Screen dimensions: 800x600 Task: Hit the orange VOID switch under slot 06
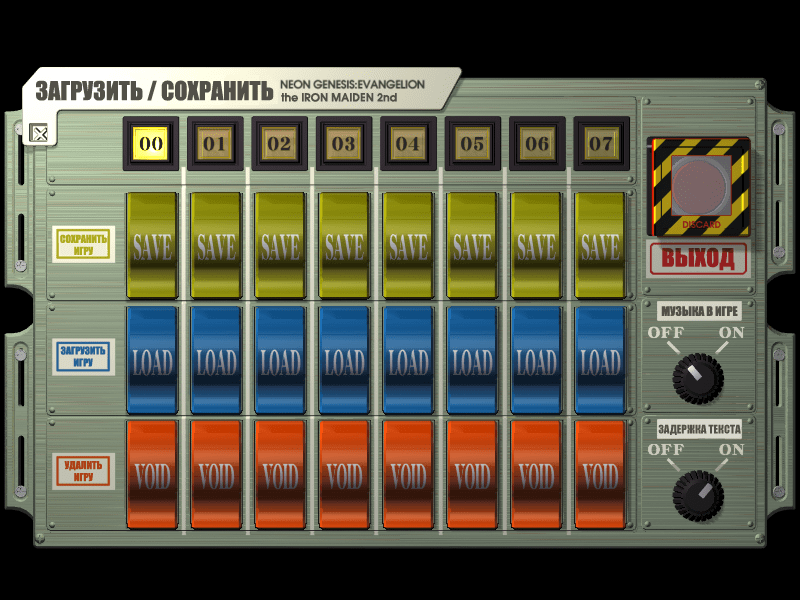point(536,474)
